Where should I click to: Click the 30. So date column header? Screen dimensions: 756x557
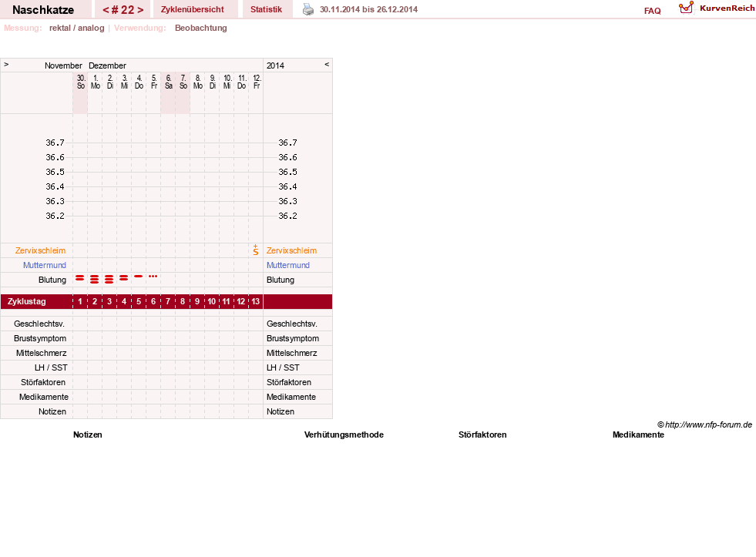point(80,82)
